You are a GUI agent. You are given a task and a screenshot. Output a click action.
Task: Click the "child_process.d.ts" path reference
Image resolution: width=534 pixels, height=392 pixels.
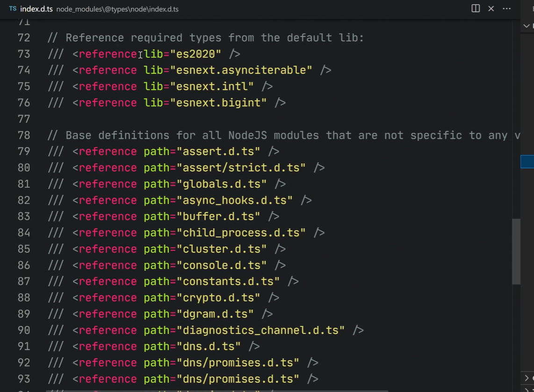(241, 233)
